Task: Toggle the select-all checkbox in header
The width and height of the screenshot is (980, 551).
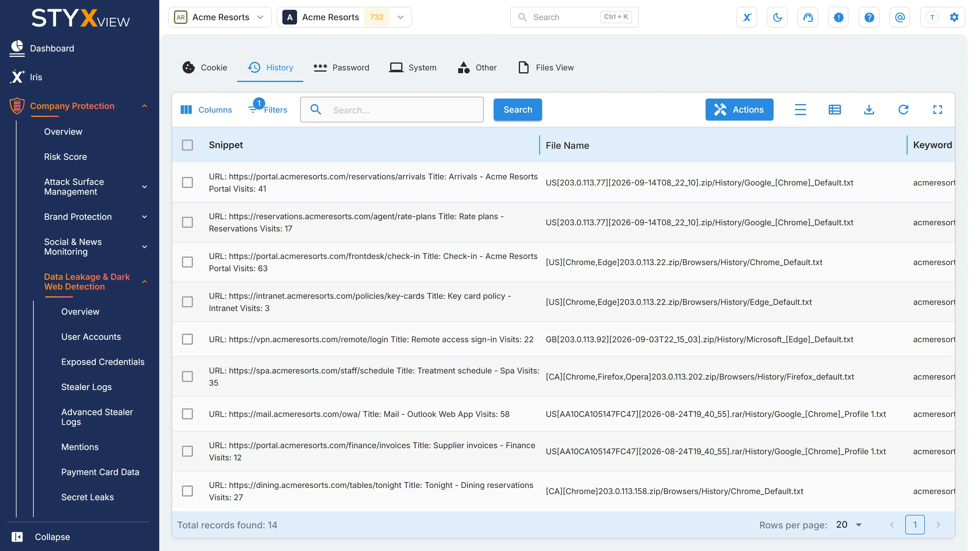Action: click(187, 145)
